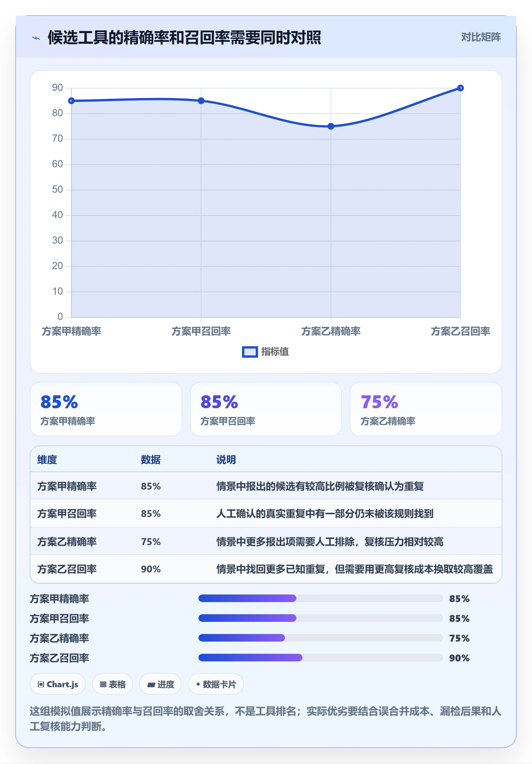Select the 方案甲精确率 table row cell

pyautogui.click(x=67, y=487)
